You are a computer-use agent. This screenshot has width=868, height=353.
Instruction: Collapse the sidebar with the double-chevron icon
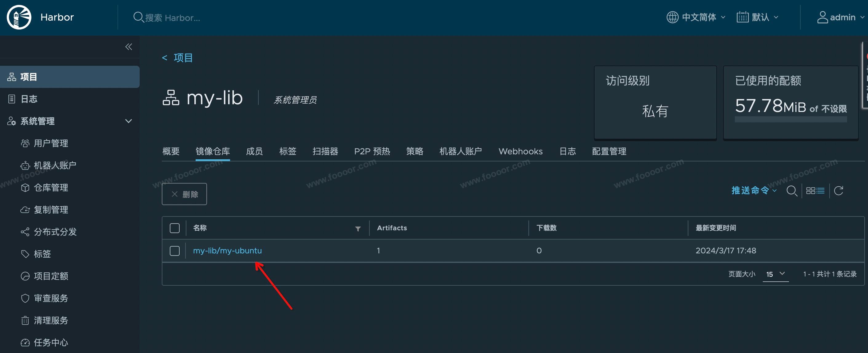(x=128, y=47)
